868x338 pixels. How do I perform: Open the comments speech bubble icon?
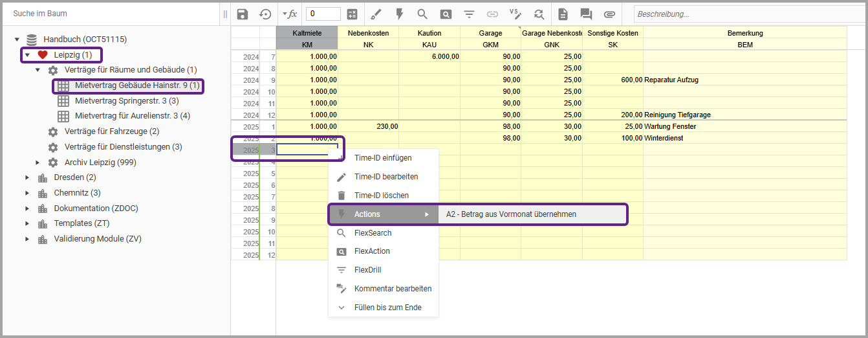tap(586, 14)
